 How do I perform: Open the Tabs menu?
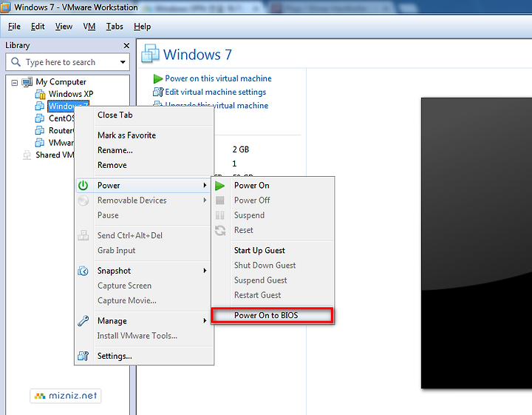(115, 27)
